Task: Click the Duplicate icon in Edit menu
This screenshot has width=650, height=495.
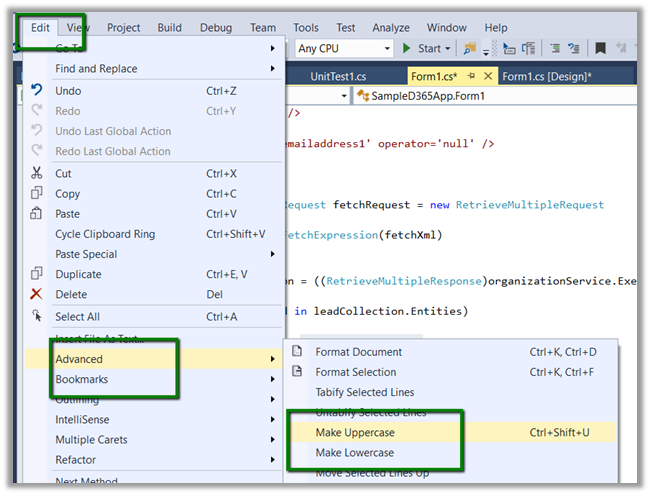Action: pyautogui.click(x=37, y=274)
